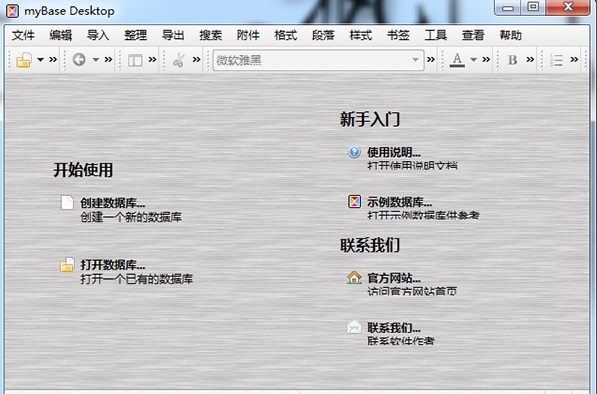This screenshot has height=394, width=597.
Task: Open the 附件 menu
Action: 248,35
